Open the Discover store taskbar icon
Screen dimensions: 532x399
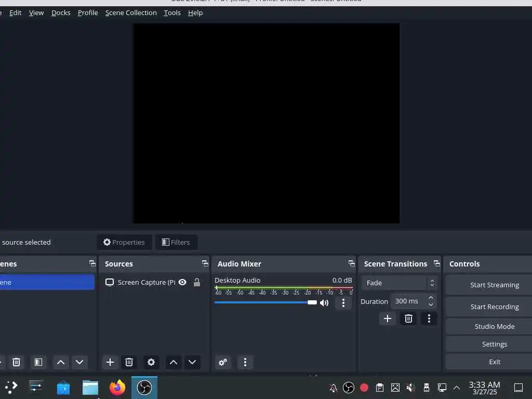tap(63, 388)
